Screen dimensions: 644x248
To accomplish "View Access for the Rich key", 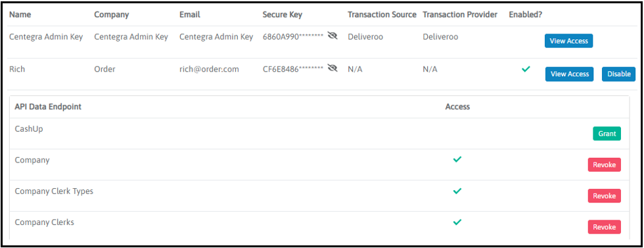I will click(x=569, y=74).
